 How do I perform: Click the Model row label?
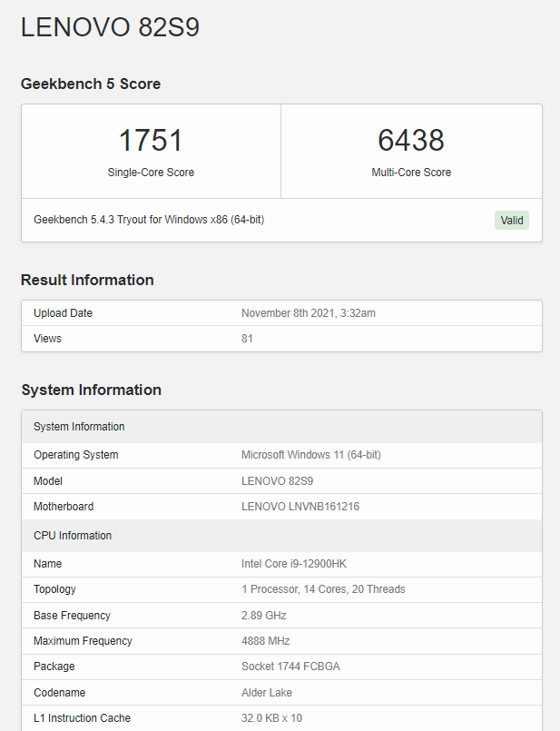click(48, 481)
